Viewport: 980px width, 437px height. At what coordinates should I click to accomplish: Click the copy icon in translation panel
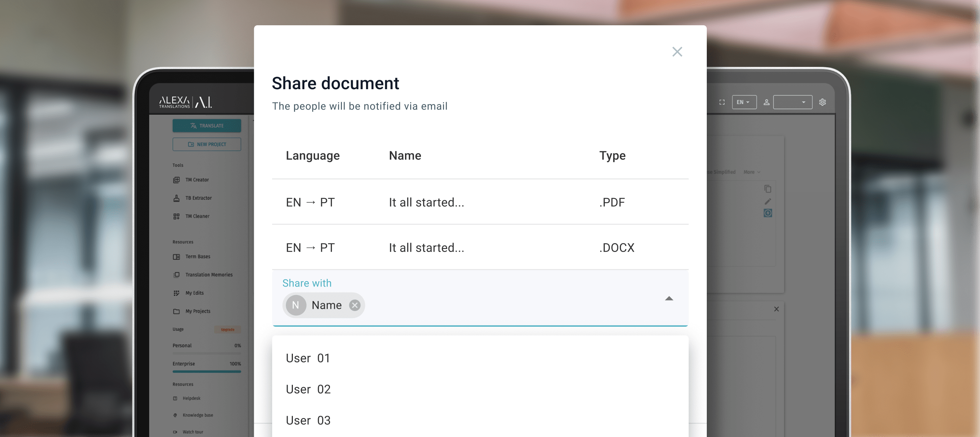pyautogui.click(x=767, y=189)
